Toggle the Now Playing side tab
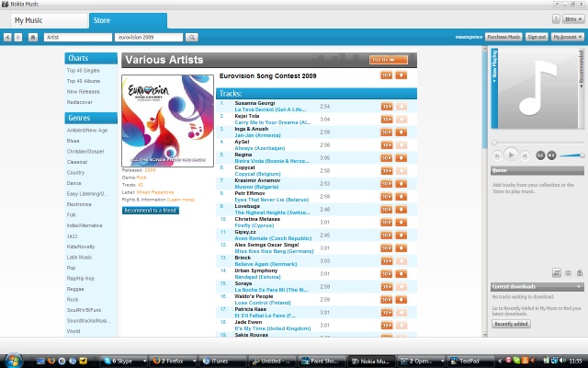 click(x=494, y=88)
